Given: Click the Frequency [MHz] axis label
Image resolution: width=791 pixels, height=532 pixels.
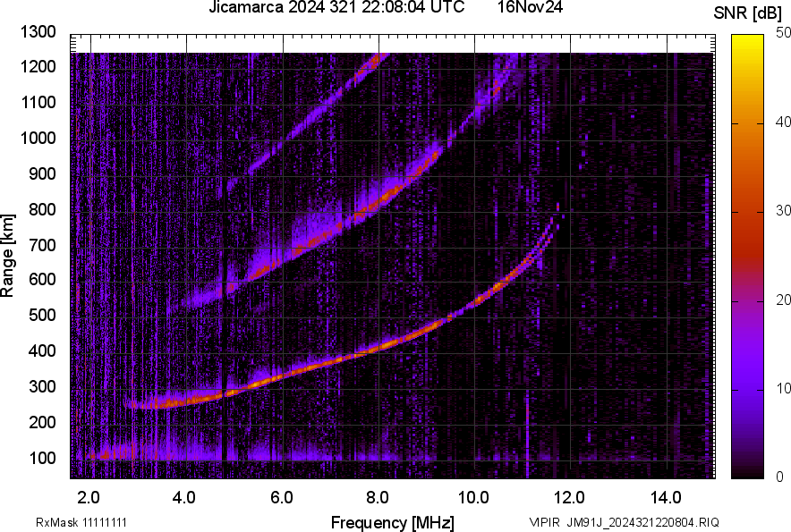Looking at the screenshot, I should [x=393, y=522].
